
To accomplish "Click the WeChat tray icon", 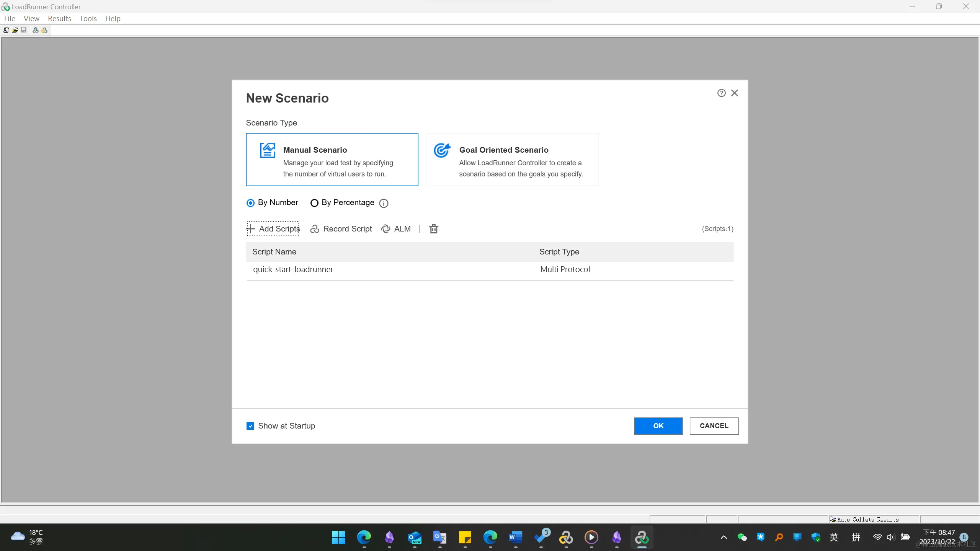I will click(742, 537).
